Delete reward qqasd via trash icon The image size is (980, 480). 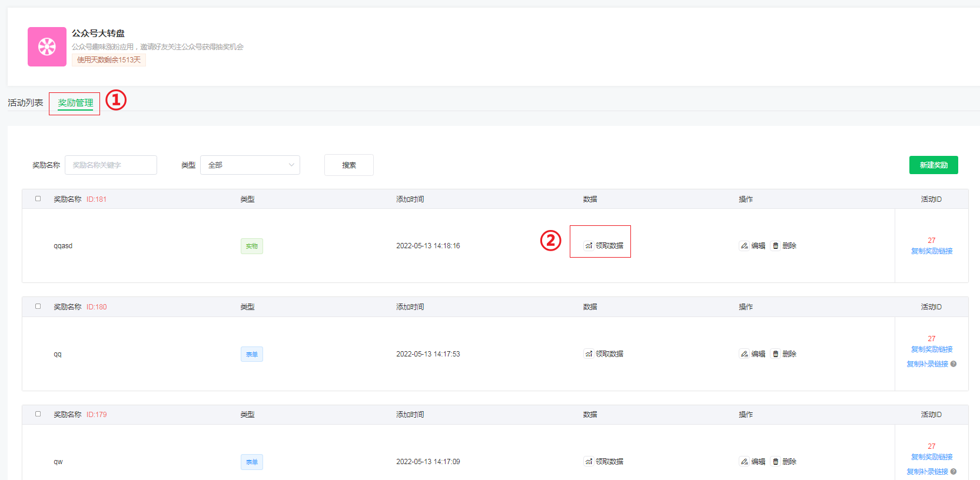pos(776,246)
